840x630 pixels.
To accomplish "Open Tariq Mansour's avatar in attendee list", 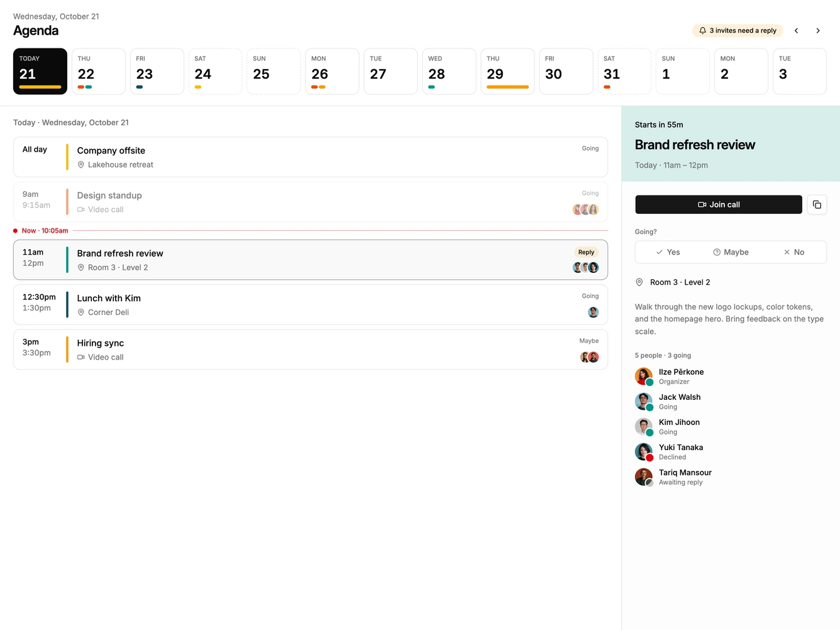I will point(644,477).
